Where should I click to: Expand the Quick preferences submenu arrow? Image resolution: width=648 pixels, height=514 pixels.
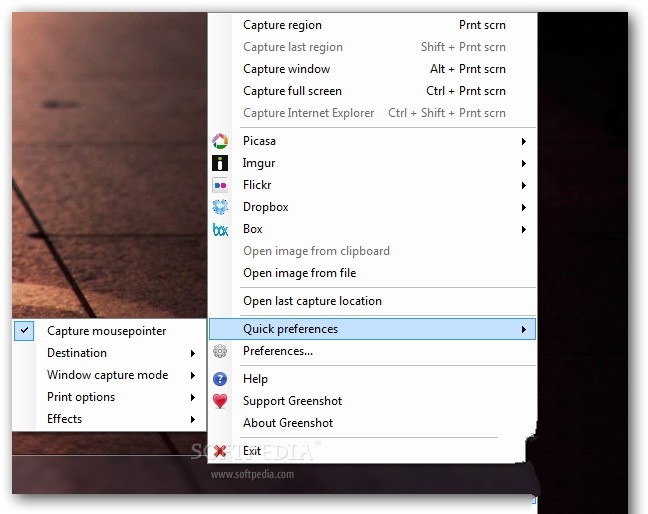pos(524,329)
